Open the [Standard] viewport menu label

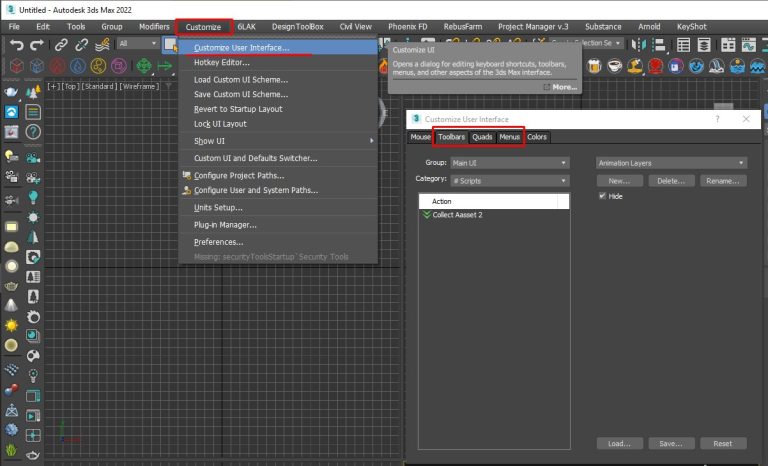[x=99, y=86]
